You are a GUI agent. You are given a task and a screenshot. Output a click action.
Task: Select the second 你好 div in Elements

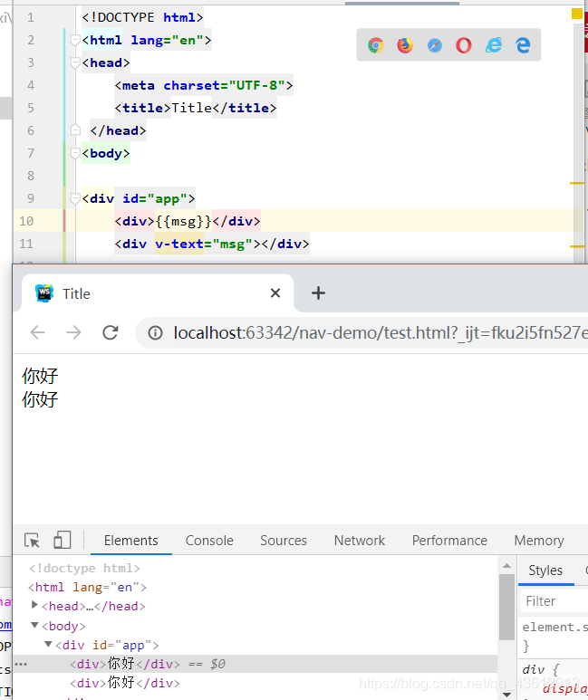[125, 683]
